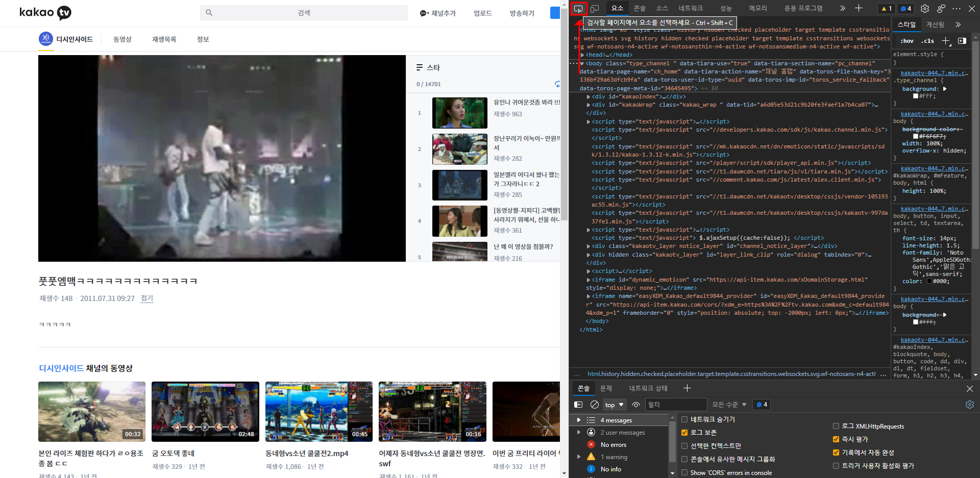This screenshot has height=478, width=980.
Task: Click the console issues badge showing 4
Action: tap(762, 405)
